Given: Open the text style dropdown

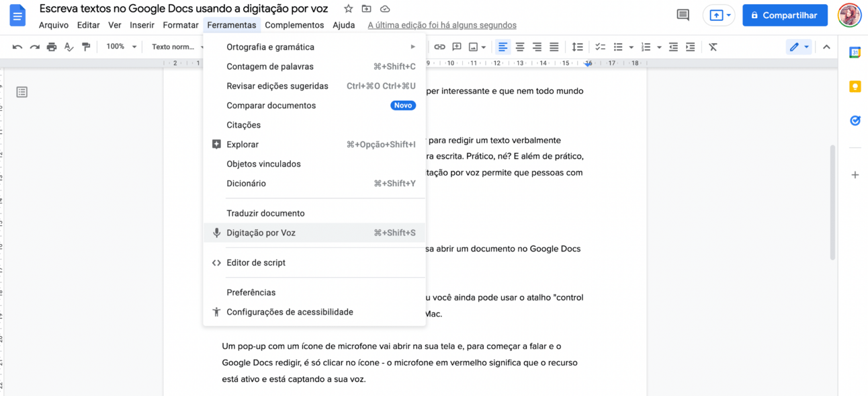Looking at the screenshot, I should tap(177, 47).
